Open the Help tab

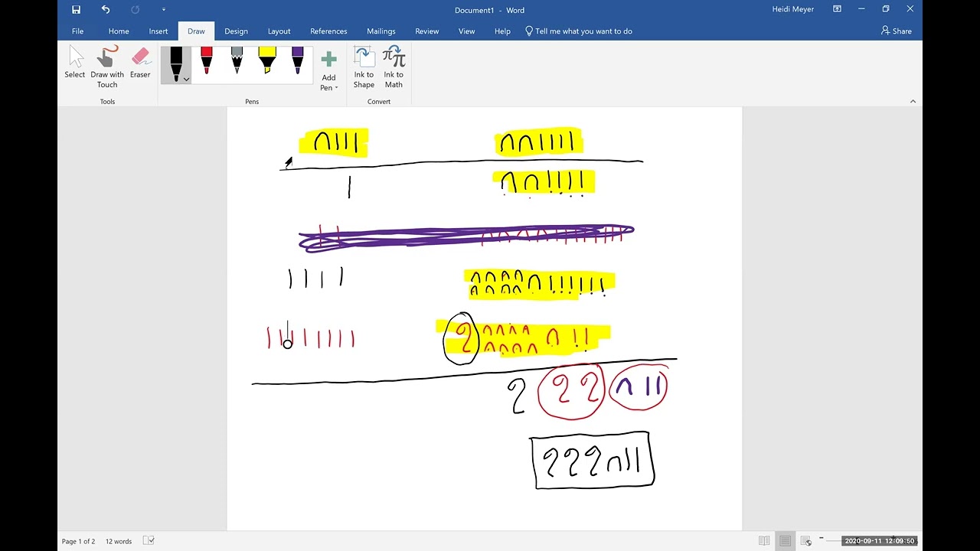click(x=502, y=31)
